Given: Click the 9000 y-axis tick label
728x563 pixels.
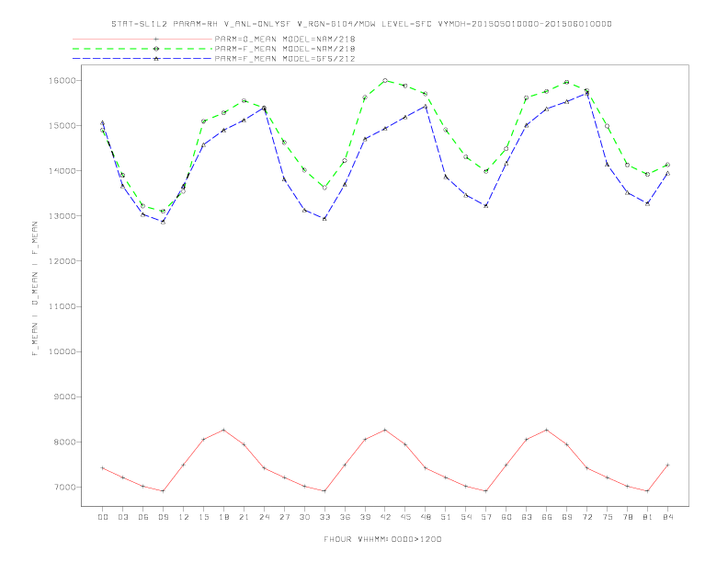Looking at the screenshot, I should (x=64, y=397).
